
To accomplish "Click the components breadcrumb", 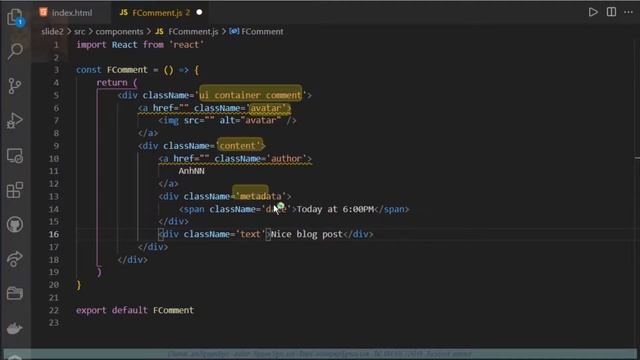I will coord(120,31).
